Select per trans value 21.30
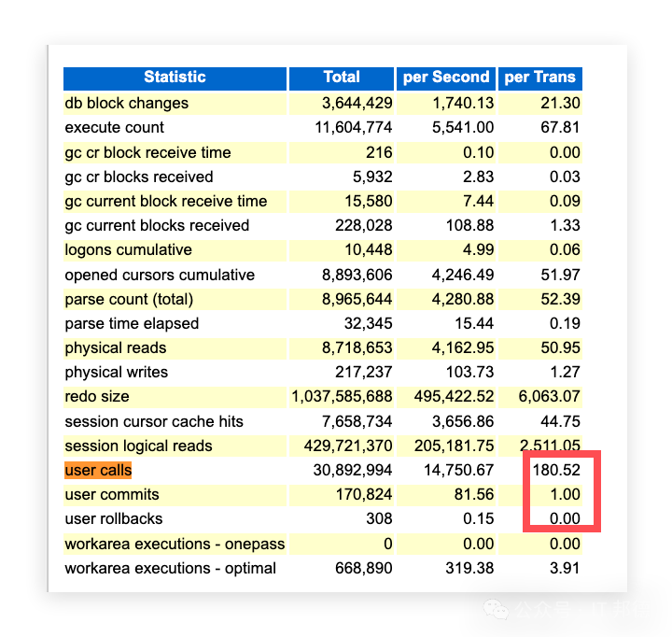 [x=560, y=104]
